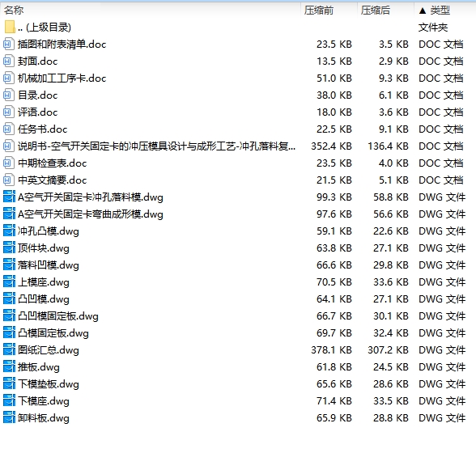Click the DWG icon for A空气开关固定卡冲孔落料模.dwg
The height and width of the screenshot is (453, 476).
pos(9,197)
